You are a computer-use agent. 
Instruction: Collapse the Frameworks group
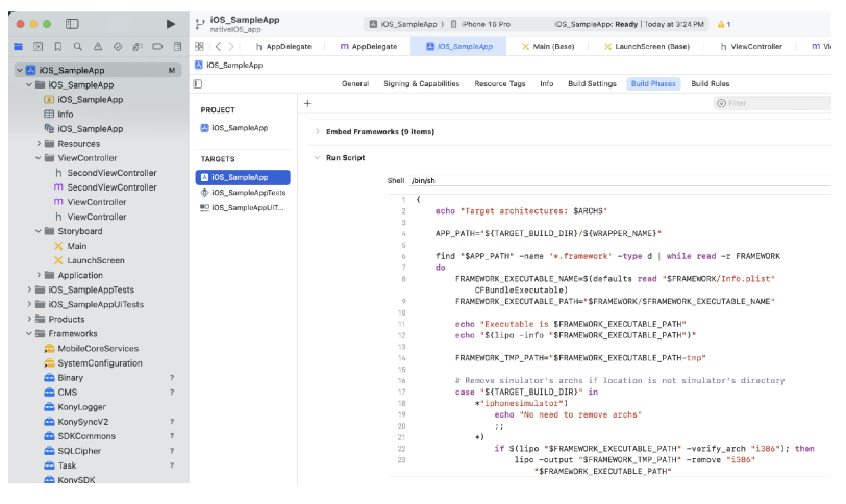[29, 334]
